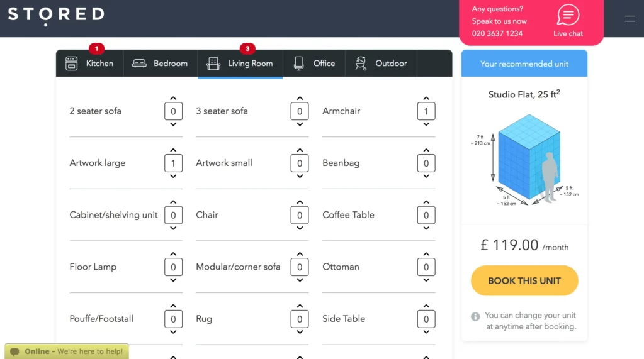Open the Online help chat widget
644x359 pixels.
[67, 351]
